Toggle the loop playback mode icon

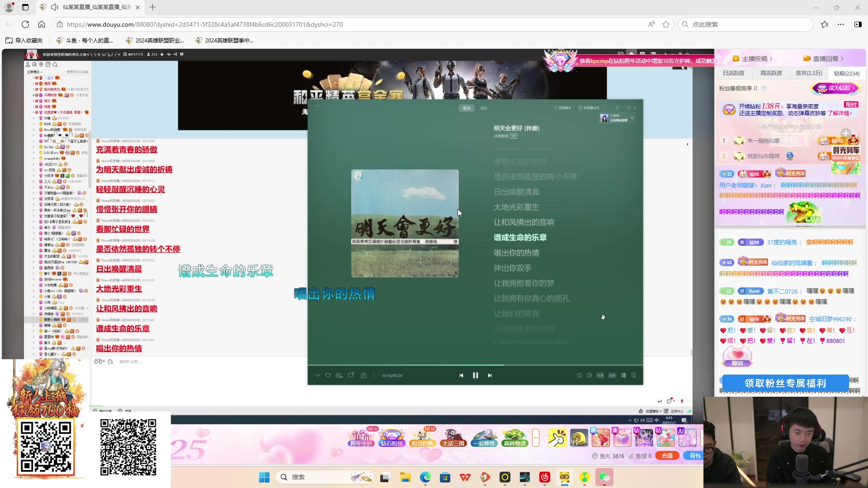[579, 375]
